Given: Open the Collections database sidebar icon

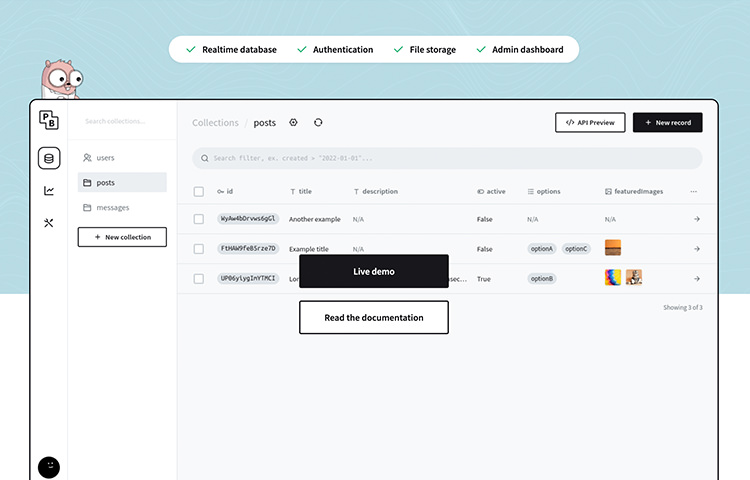Looking at the screenshot, I should pyautogui.click(x=49, y=158).
